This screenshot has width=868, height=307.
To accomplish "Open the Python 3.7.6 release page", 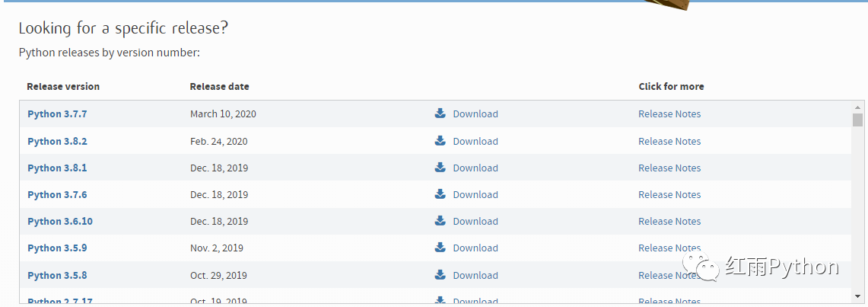I will tap(57, 194).
